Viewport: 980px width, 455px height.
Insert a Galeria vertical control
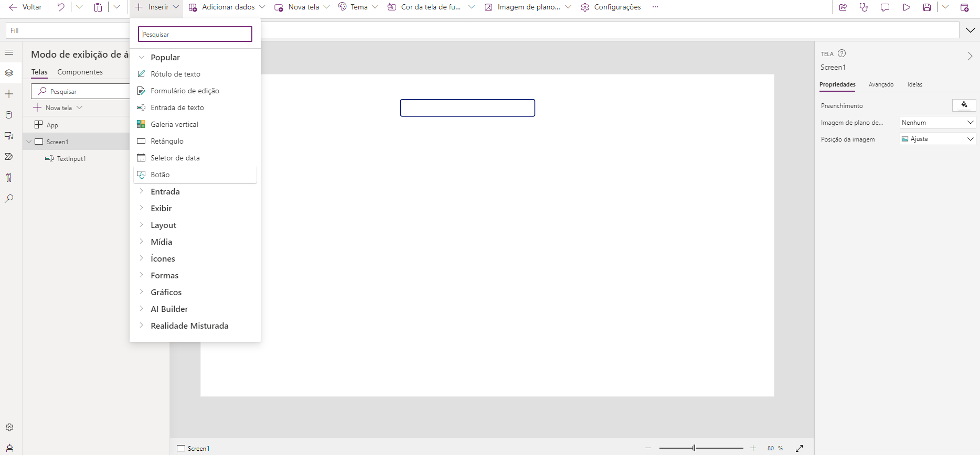(x=195, y=124)
